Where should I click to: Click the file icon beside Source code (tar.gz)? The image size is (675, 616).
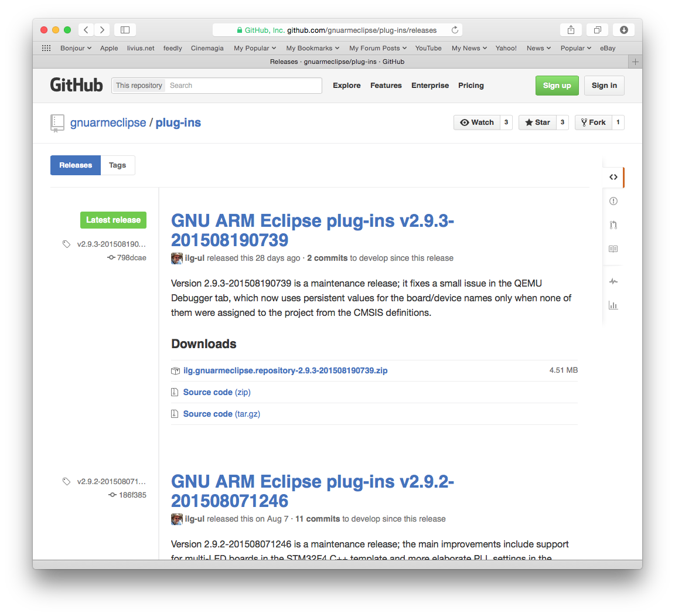pyautogui.click(x=175, y=414)
